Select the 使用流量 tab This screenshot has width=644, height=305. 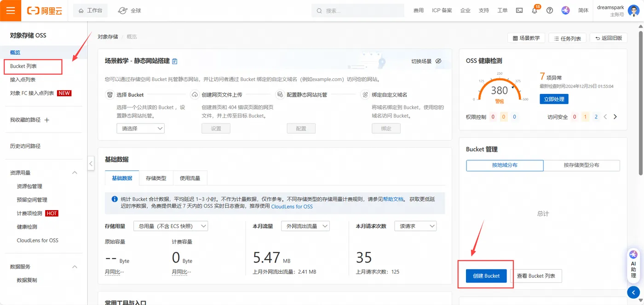pos(190,178)
